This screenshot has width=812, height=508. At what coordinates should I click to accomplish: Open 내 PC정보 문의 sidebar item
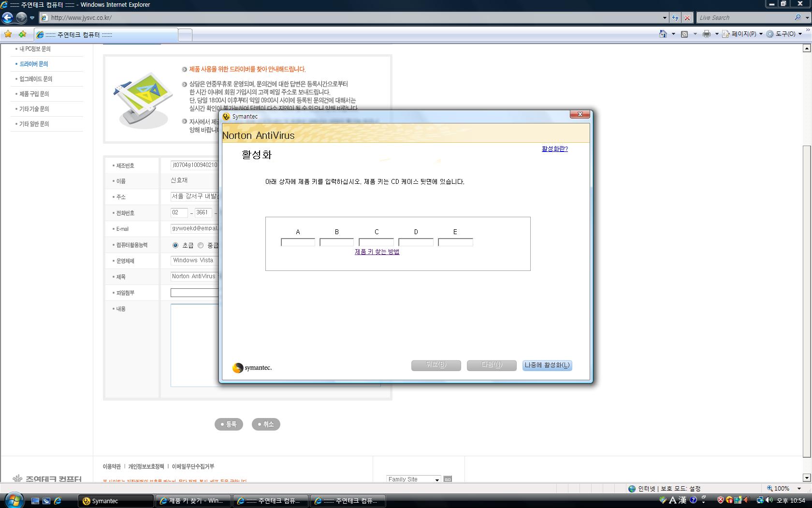(x=35, y=49)
